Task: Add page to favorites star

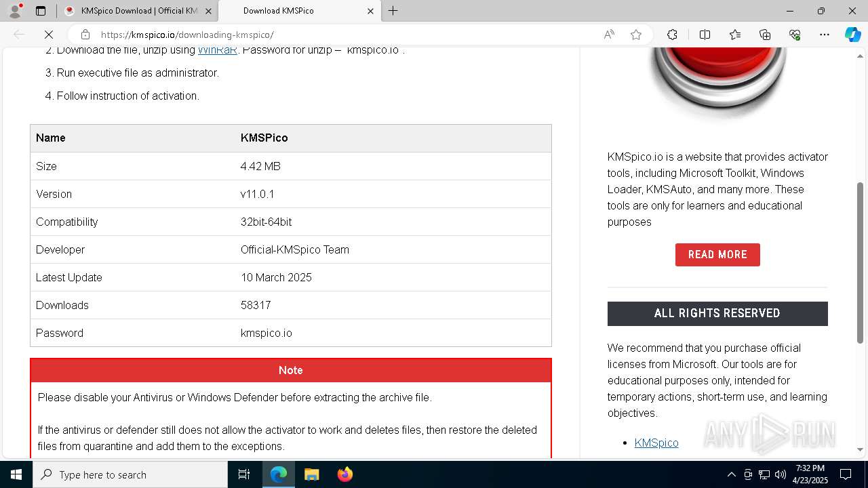Action: (636, 35)
